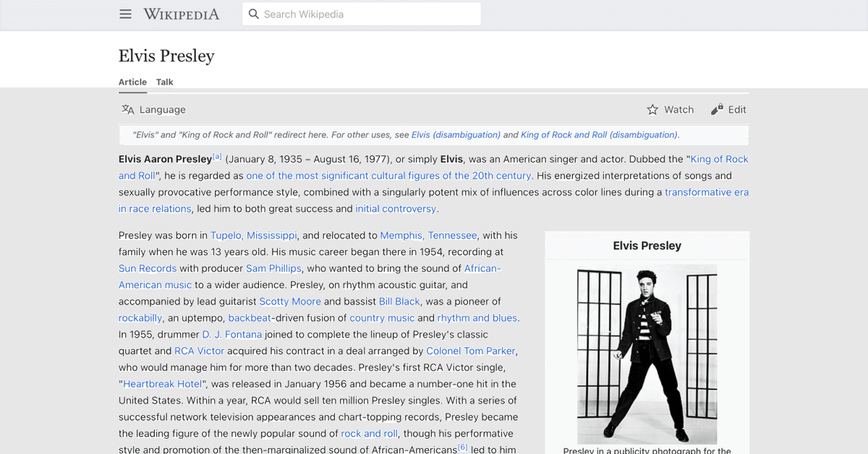The height and width of the screenshot is (454, 868).
Task: Click the bold name 'Elvis Aaron Presley'
Action: coord(166,159)
